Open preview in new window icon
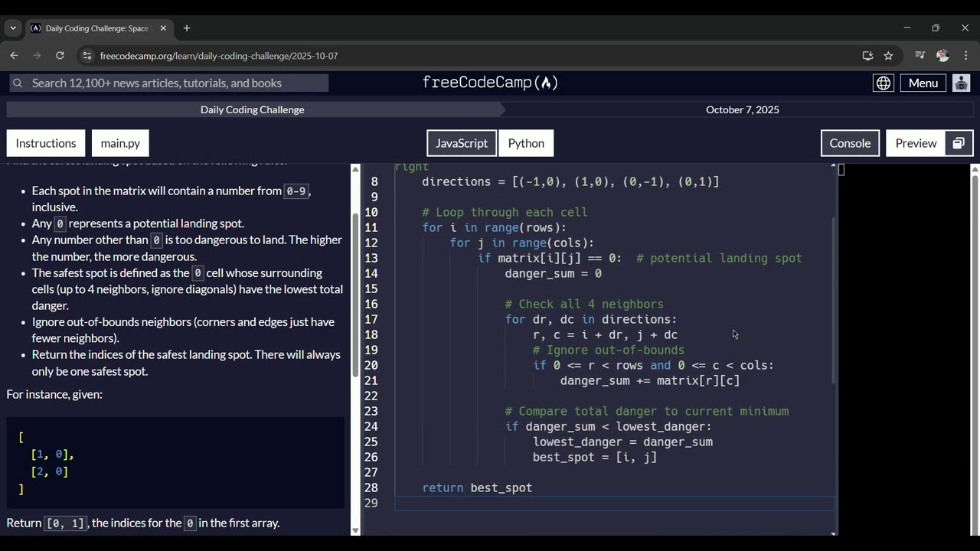The height and width of the screenshot is (551, 980). 959,143
